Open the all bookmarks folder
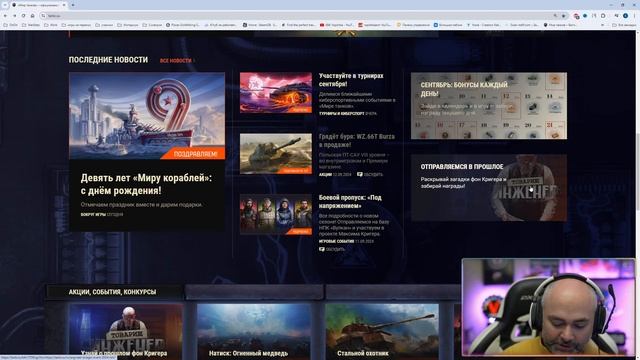The height and width of the screenshot is (360, 640). point(624,25)
